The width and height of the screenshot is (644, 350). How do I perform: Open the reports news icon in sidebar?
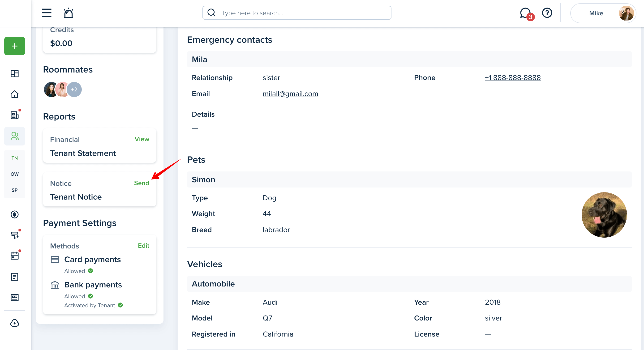(x=14, y=297)
